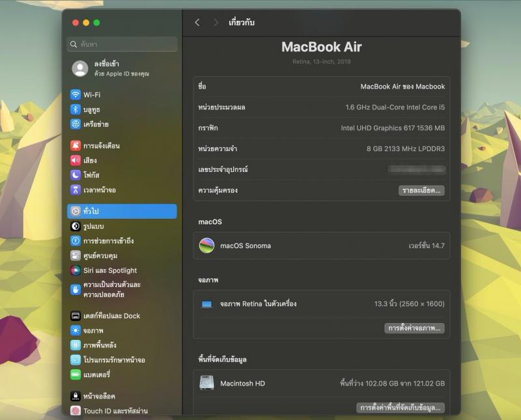Select ทั่วไป (General) in sidebar
This screenshot has width=521, height=420.
[x=122, y=211]
